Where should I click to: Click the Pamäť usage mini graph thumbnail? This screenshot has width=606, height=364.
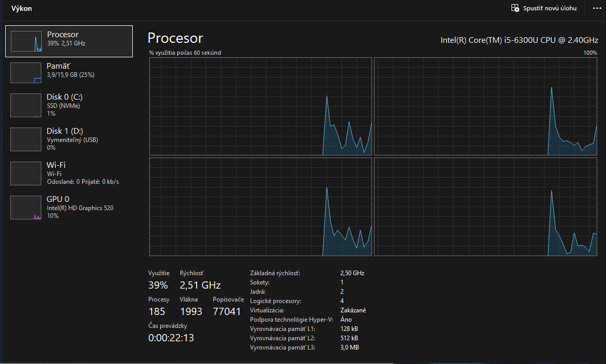26,73
